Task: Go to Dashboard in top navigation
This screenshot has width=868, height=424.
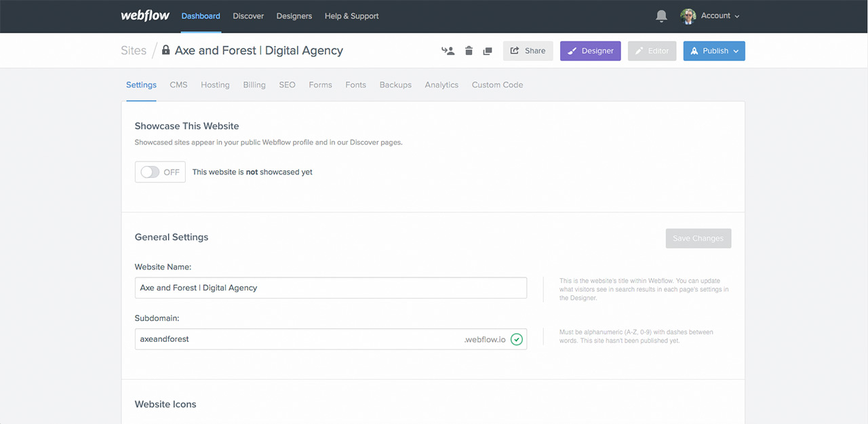Action: pyautogui.click(x=201, y=16)
